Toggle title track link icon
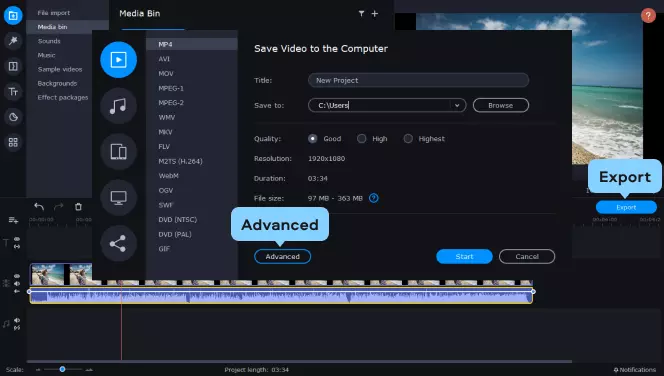Image resolution: width=664 pixels, height=376 pixels. tap(17, 246)
